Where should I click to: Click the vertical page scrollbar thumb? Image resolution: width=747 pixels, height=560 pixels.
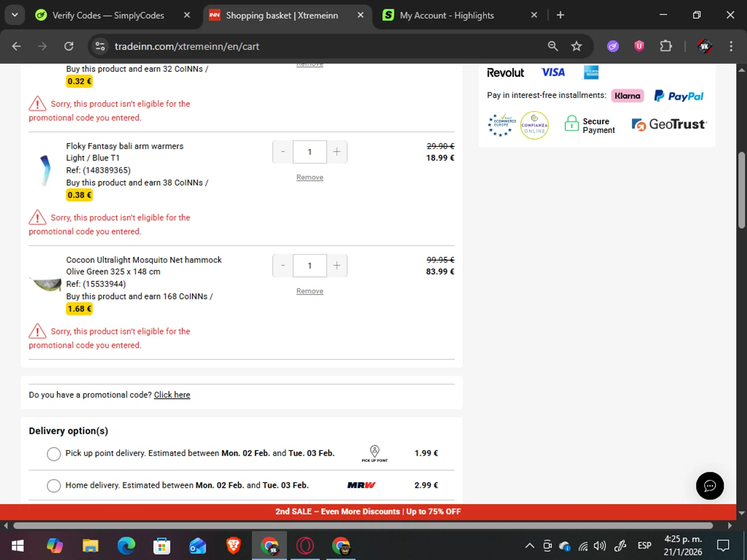(x=742, y=190)
